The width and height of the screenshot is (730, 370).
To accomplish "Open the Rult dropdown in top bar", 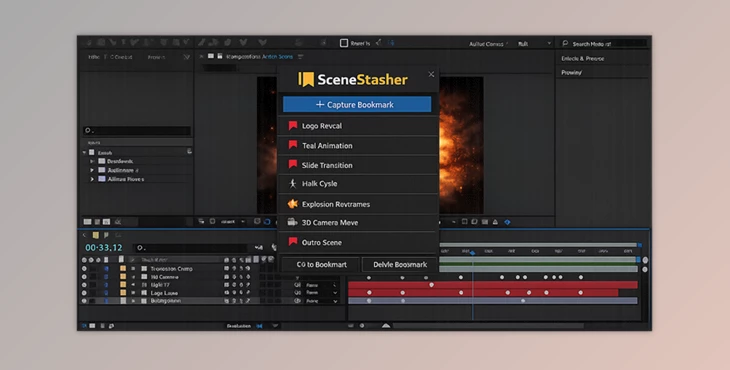I will [534, 44].
